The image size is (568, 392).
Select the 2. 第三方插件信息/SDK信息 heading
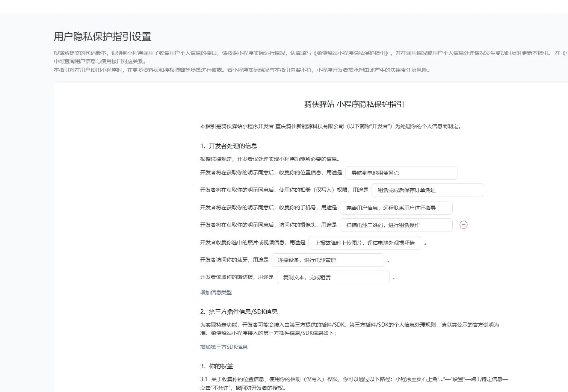coord(239,312)
